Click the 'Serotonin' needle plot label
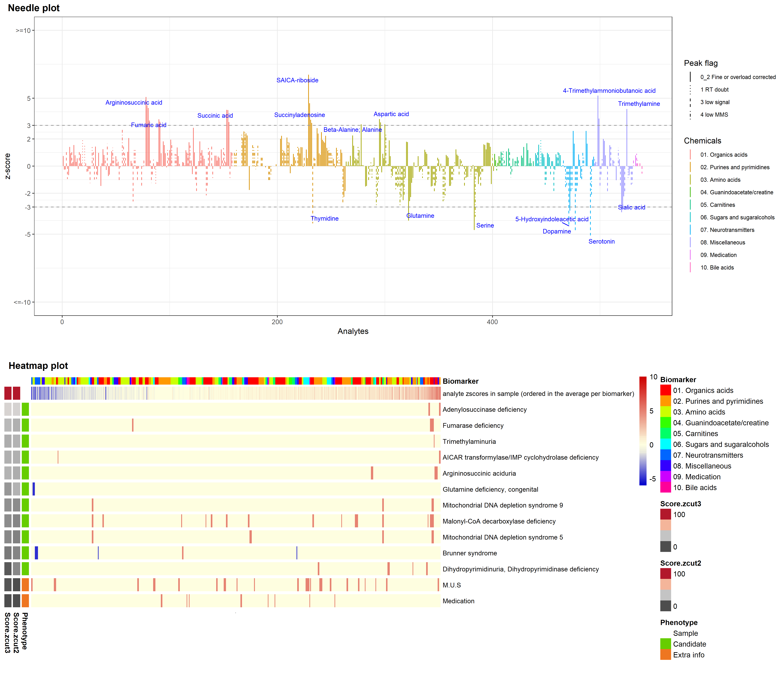Screen dimensions: 784x679 tap(601, 241)
